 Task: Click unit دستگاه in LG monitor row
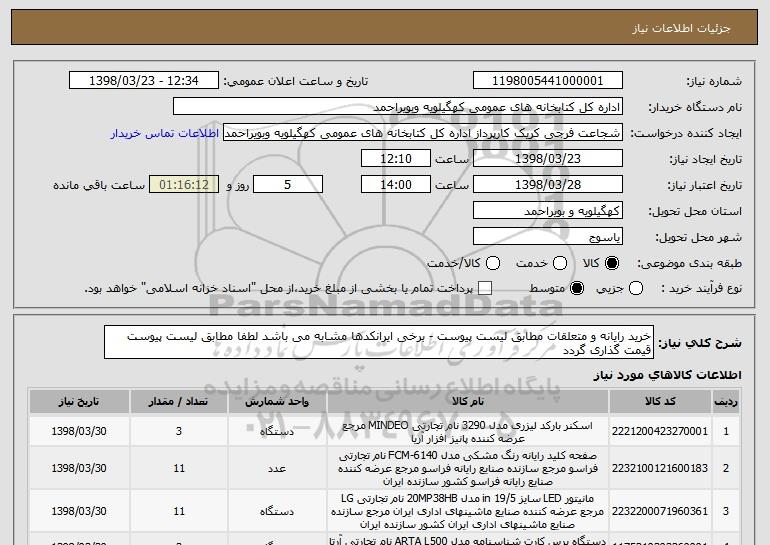277,512
